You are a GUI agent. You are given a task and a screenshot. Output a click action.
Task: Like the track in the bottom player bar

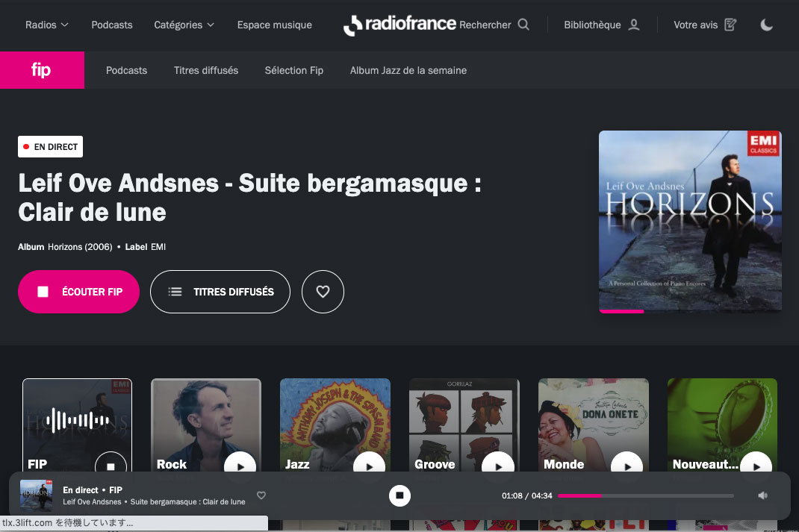pyautogui.click(x=261, y=495)
